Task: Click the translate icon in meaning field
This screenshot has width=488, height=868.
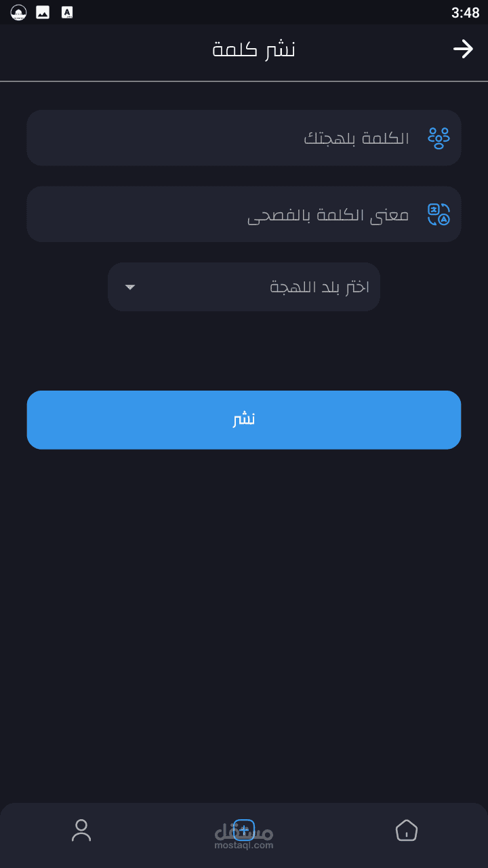Action: [439, 214]
